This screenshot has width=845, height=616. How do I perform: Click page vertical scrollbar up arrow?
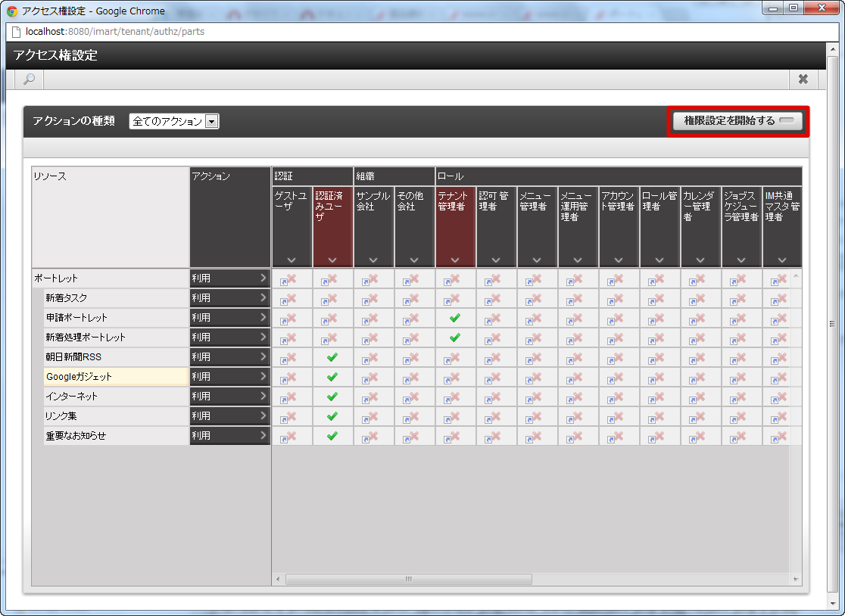(x=833, y=49)
